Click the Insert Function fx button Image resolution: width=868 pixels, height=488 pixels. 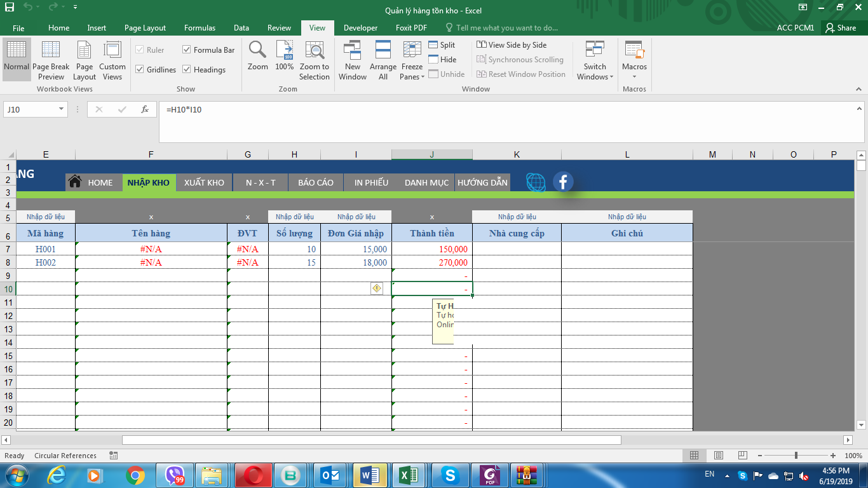[145, 109]
